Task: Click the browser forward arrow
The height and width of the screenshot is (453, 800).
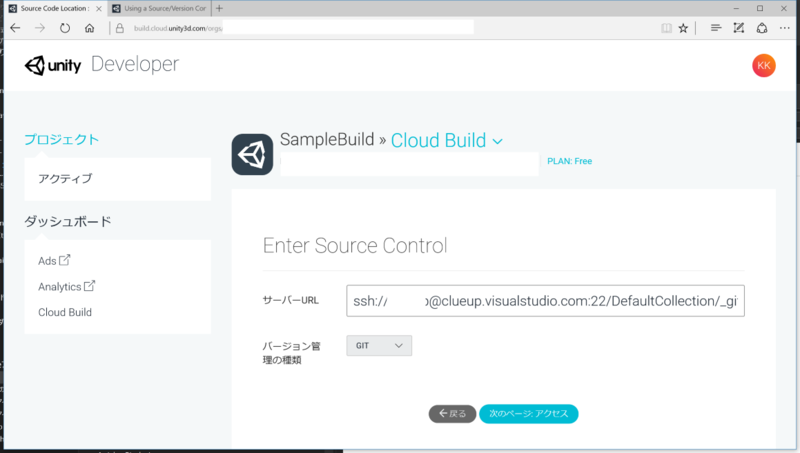Action: tap(40, 28)
